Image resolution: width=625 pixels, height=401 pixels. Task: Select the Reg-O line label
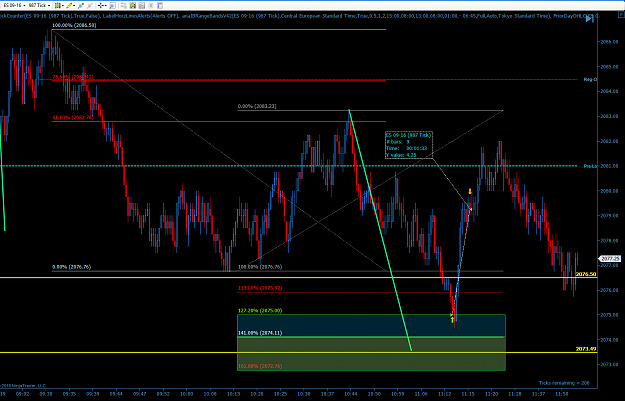point(590,79)
